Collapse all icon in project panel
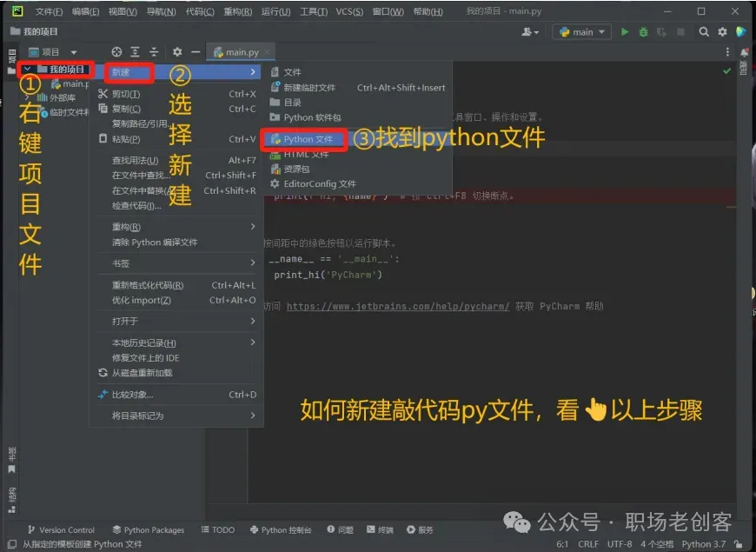This screenshot has width=756, height=552. pyautogui.click(x=154, y=51)
